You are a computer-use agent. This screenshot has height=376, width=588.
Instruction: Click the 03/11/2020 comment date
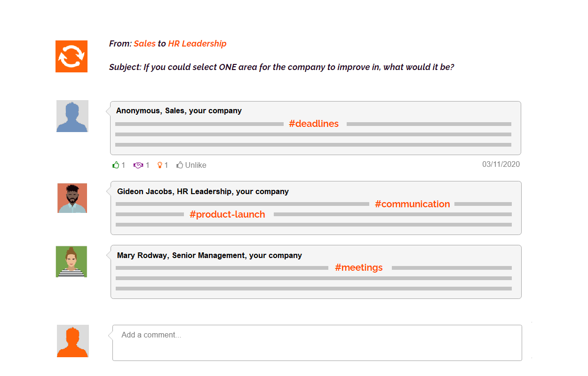click(x=501, y=164)
